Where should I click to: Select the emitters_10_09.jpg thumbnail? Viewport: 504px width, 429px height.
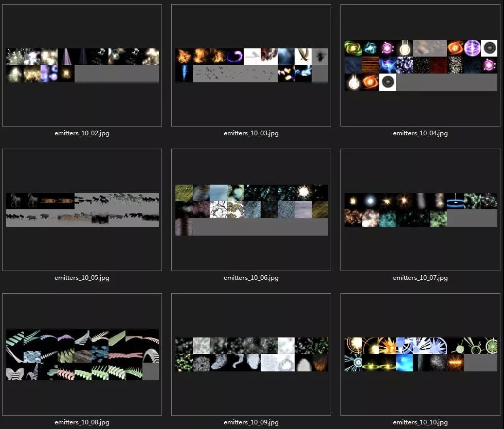pos(251,354)
